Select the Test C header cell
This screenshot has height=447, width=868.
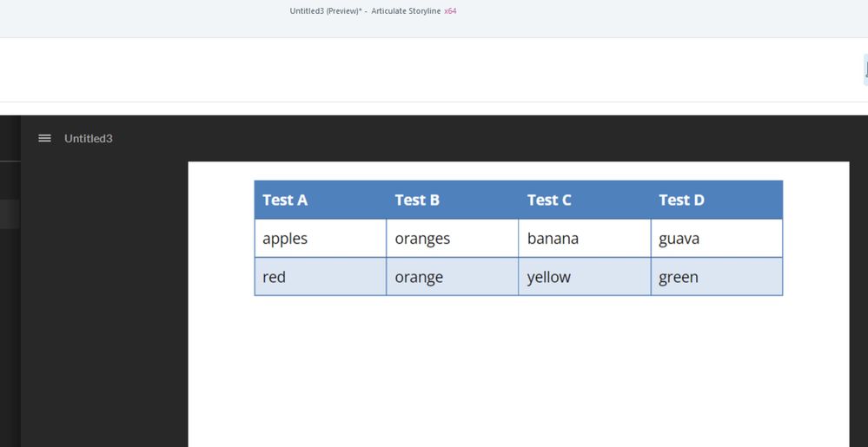coord(584,200)
